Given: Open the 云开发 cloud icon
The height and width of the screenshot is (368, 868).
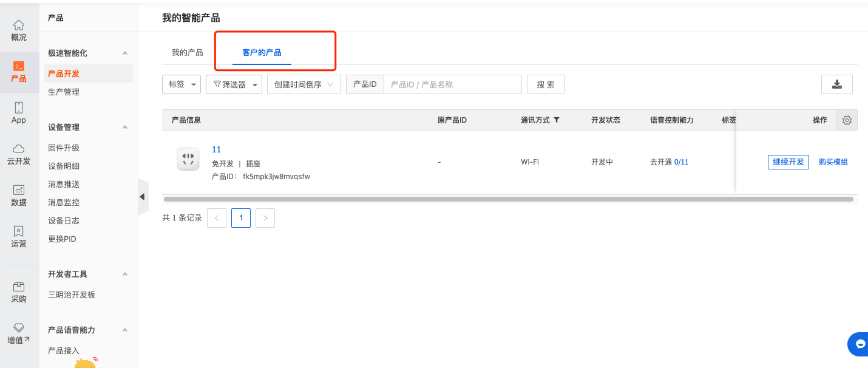Looking at the screenshot, I should coord(19,149).
